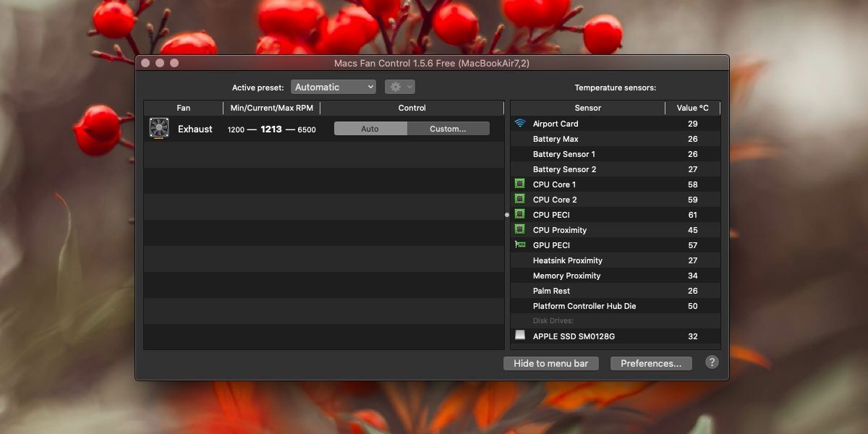Click the Exhaust fan icon
The height and width of the screenshot is (434, 868).
point(159,128)
